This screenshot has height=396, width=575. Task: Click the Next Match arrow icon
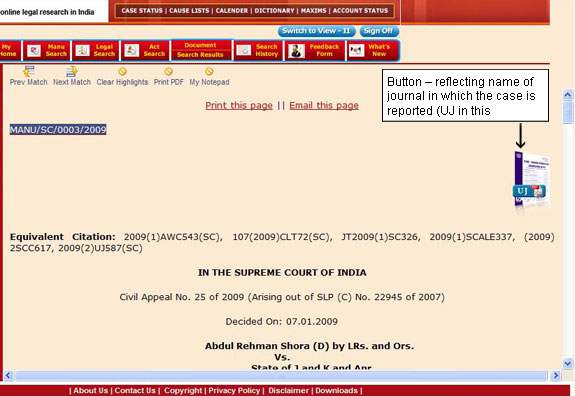(72, 71)
